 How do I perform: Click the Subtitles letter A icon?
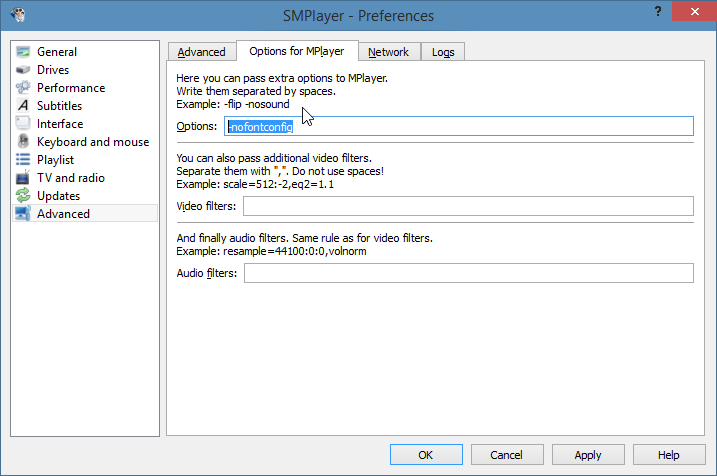[x=23, y=106]
